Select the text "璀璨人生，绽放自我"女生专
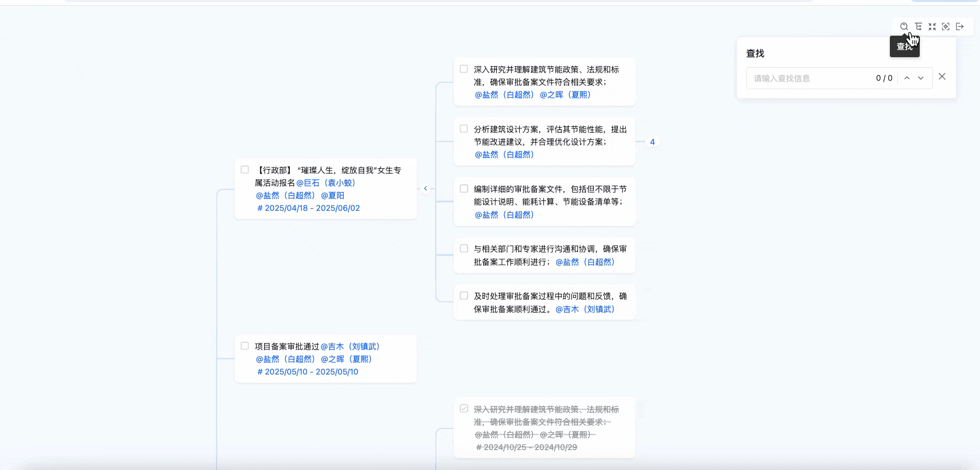Viewport: 980px width, 470px height. 349,170
